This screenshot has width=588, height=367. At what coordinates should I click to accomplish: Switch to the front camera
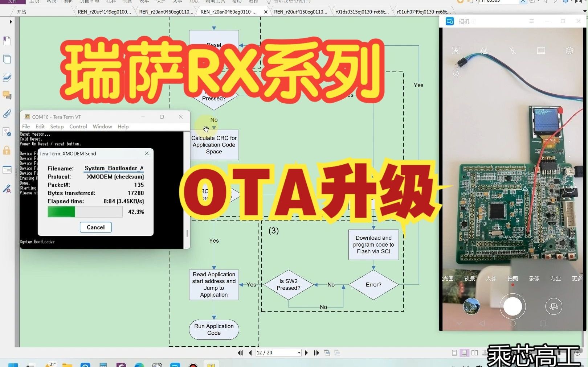(554, 306)
